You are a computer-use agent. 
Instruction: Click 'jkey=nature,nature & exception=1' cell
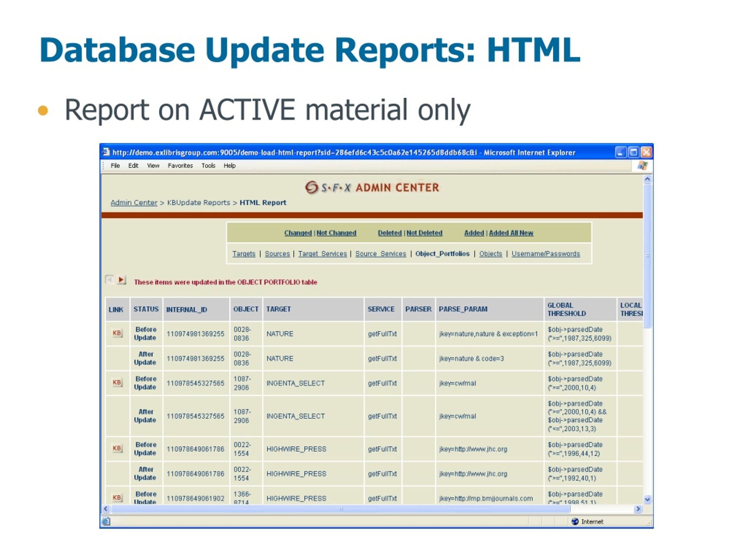(488, 334)
